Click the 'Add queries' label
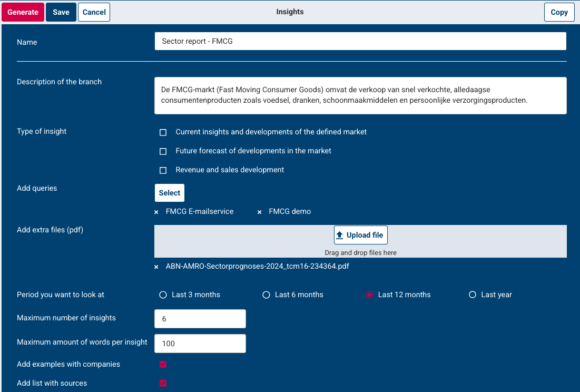The image size is (580, 392). 37,188
